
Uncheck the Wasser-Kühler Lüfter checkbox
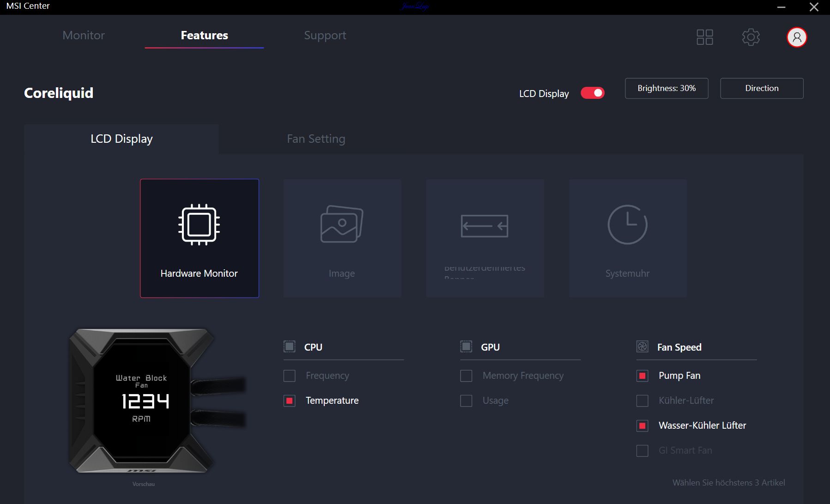click(642, 425)
